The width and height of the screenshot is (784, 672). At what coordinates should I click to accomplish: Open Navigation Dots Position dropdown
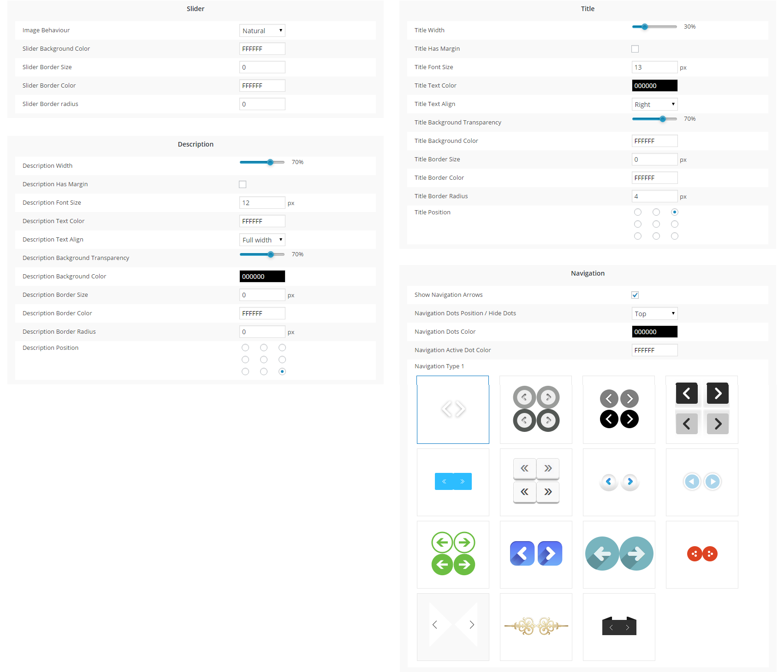pos(654,313)
